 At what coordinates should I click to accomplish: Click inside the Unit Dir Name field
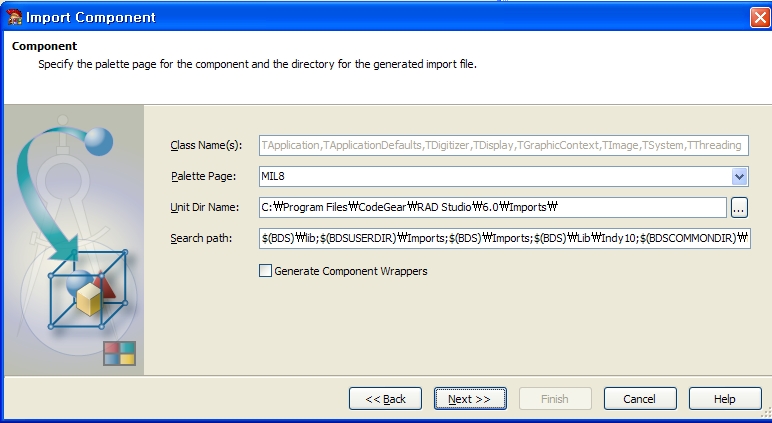(x=490, y=208)
